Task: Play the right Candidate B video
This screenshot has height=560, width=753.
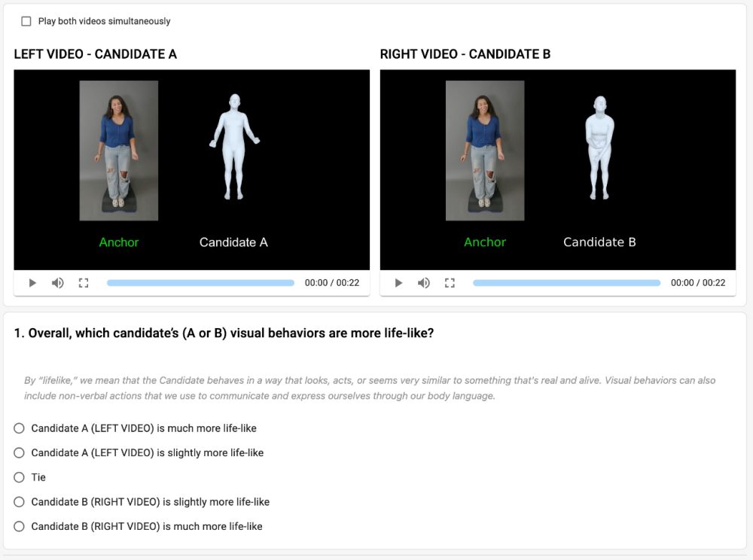Action: [x=398, y=283]
